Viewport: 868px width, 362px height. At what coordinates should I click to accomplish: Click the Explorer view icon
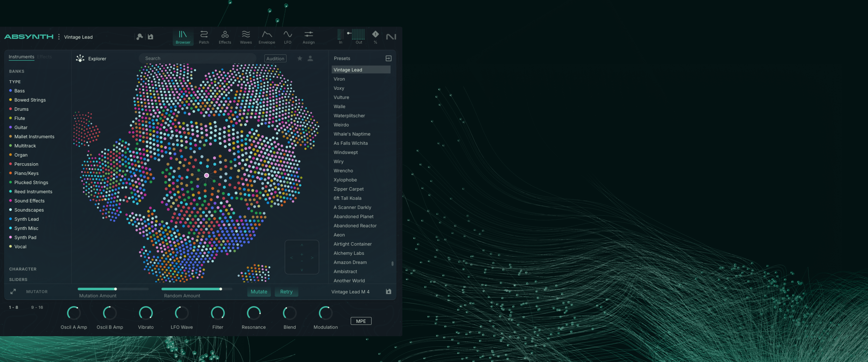pyautogui.click(x=80, y=58)
